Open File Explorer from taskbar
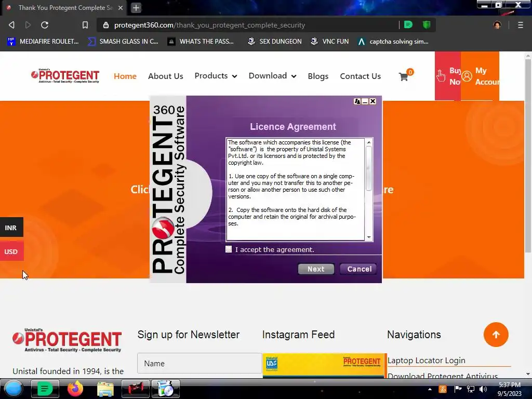This screenshot has height=399, width=532. (105, 389)
